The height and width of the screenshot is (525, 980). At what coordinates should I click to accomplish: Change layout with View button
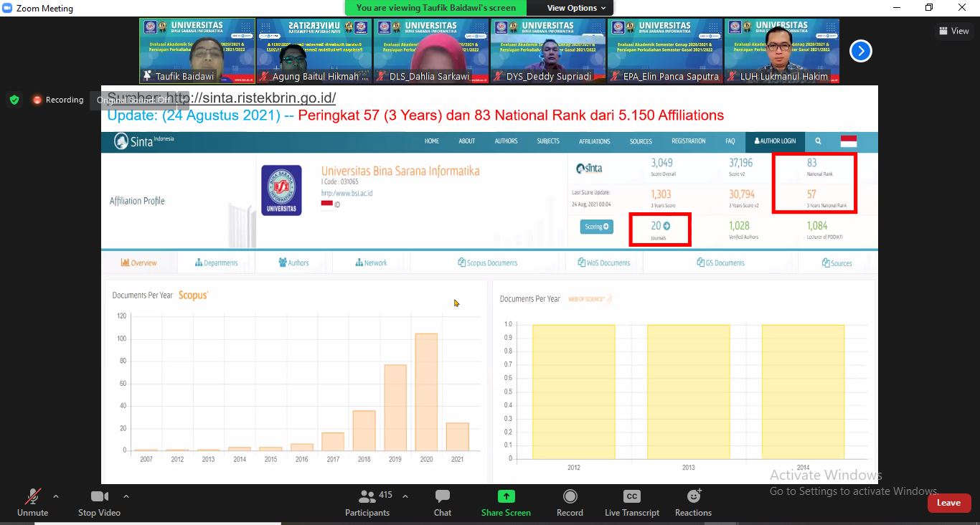pyautogui.click(x=954, y=31)
